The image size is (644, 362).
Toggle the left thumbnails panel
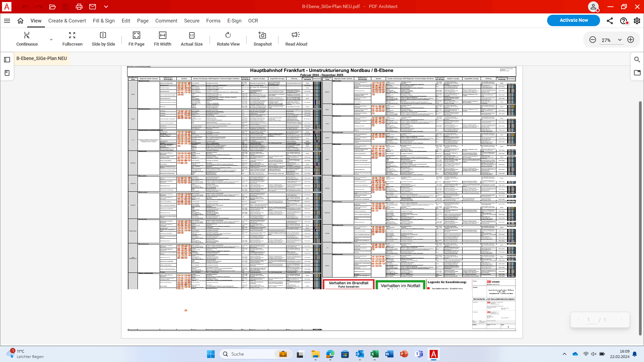coord(7,60)
